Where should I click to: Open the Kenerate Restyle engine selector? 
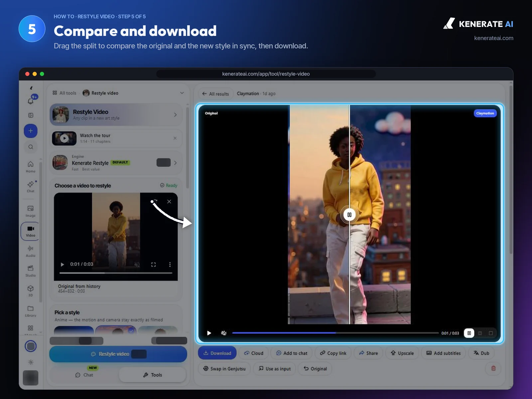click(116, 163)
